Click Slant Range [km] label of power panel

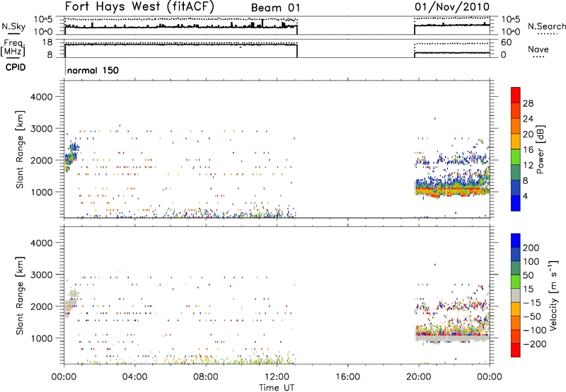20,149
